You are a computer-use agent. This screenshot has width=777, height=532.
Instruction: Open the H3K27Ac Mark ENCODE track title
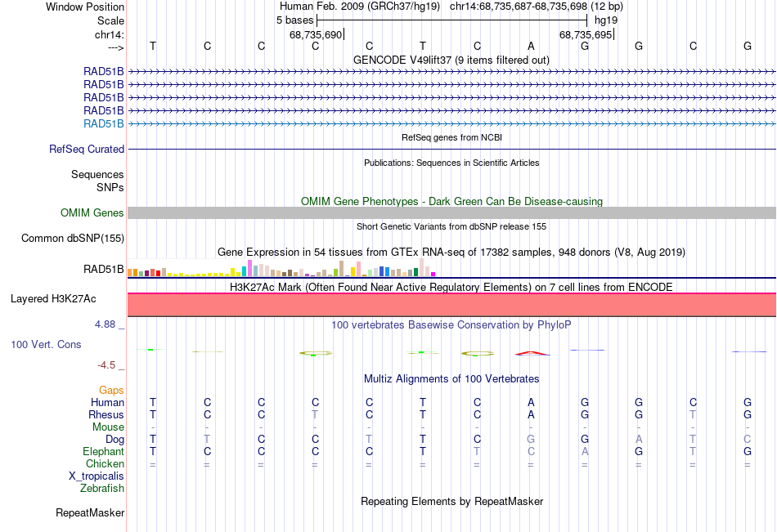pyautogui.click(x=451, y=288)
